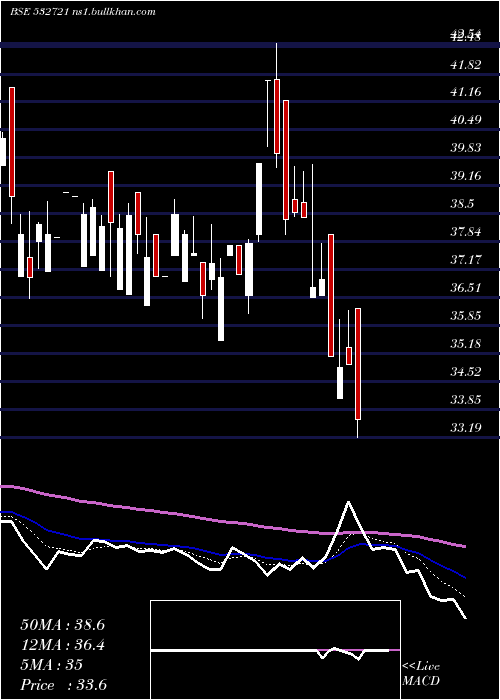The image size is (500, 700).
Task: Click the 41.16 price axis label
Action: 466,92
